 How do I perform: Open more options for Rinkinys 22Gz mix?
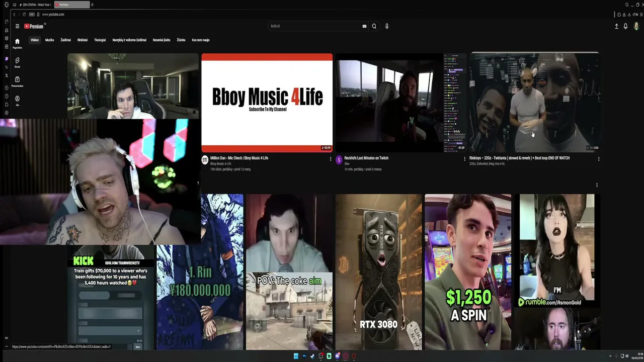point(599,159)
